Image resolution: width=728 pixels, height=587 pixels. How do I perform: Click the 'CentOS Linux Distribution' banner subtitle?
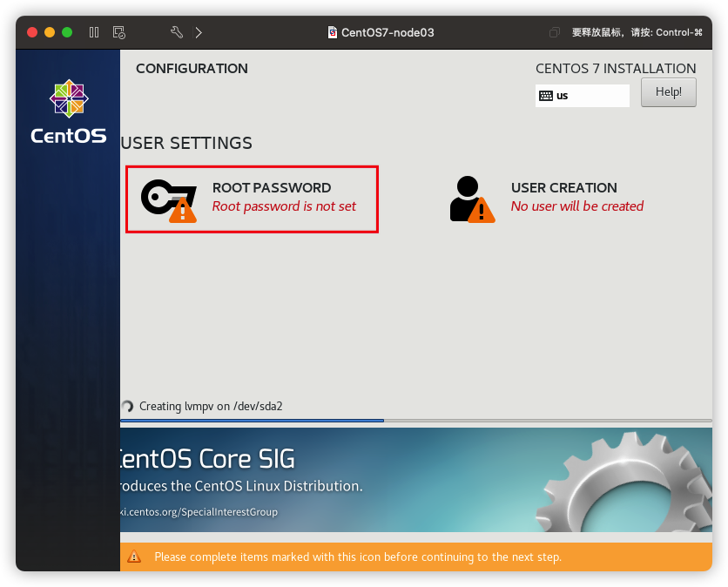pyautogui.click(x=241, y=486)
